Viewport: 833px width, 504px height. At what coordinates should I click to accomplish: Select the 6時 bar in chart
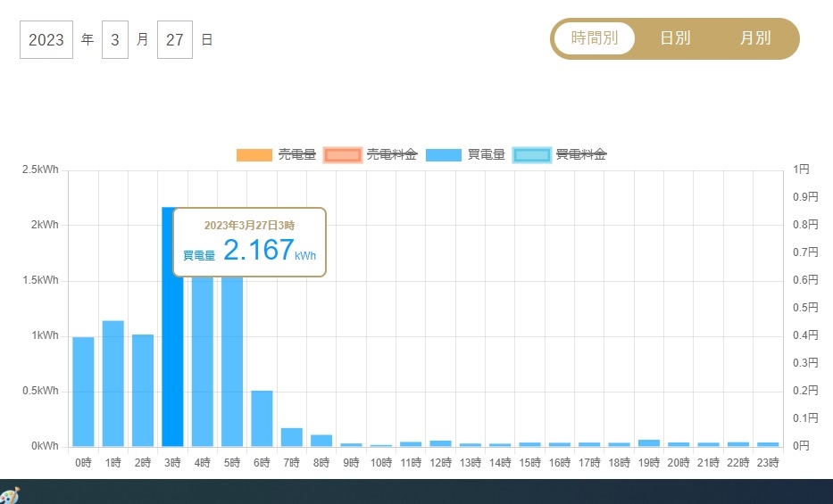tap(262, 418)
